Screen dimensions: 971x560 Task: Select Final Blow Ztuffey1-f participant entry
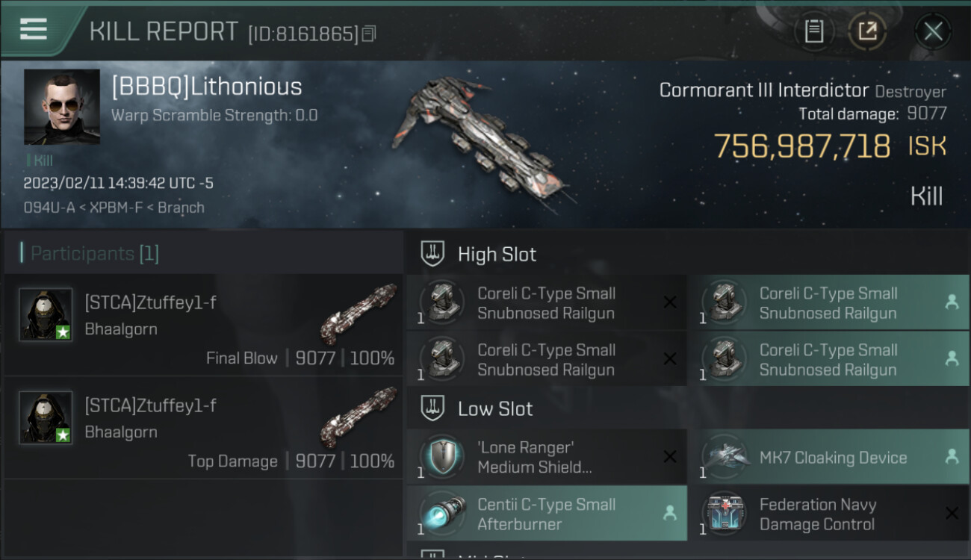point(203,325)
